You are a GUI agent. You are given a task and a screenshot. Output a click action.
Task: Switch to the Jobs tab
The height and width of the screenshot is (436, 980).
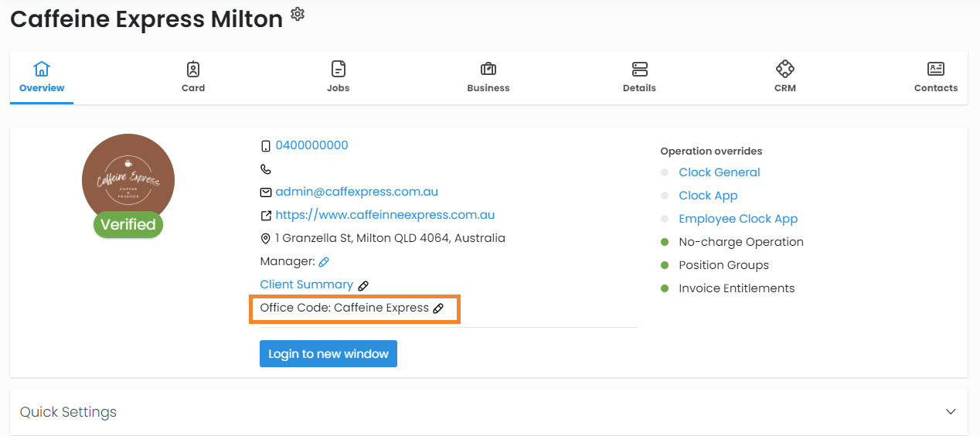(338, 77)
